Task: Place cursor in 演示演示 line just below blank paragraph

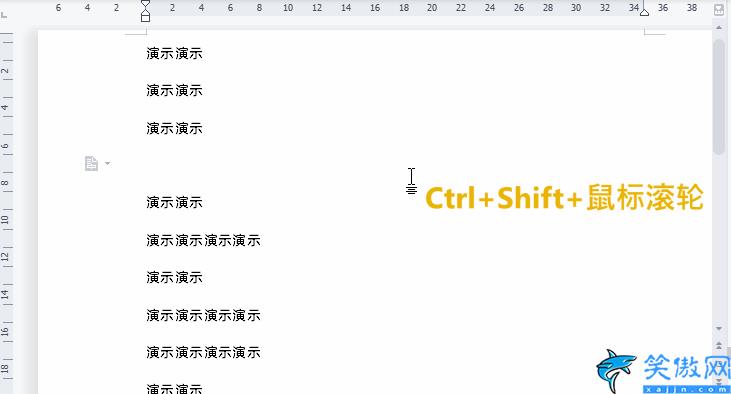Action: point(174,202)
